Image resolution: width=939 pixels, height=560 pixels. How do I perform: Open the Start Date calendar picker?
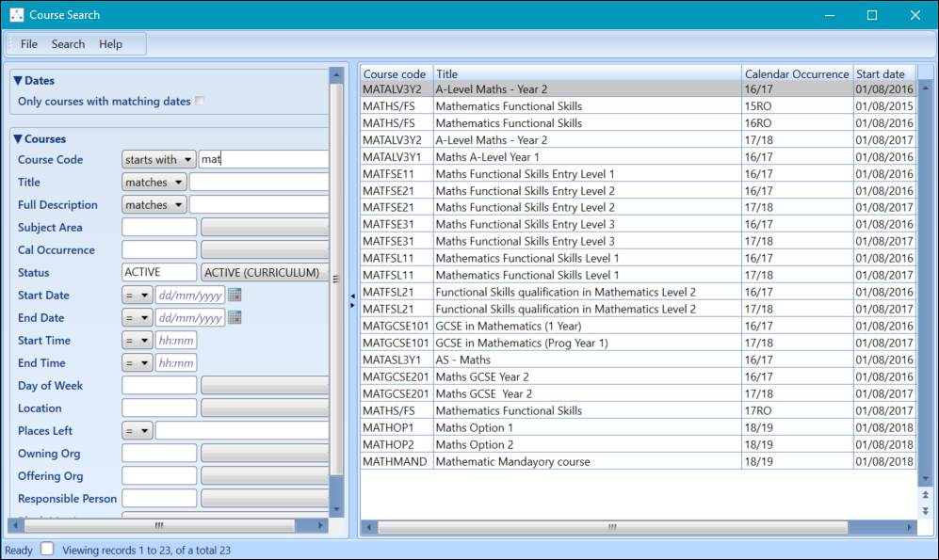235,296
